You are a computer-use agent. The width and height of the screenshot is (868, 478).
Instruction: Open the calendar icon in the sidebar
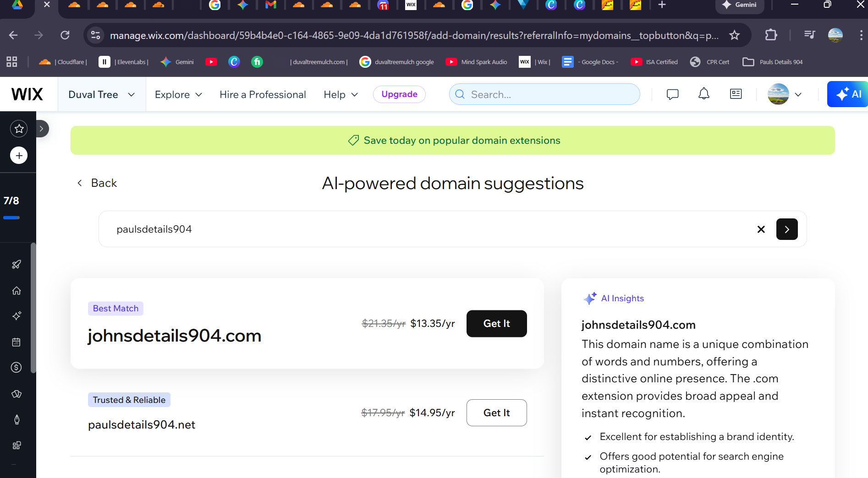click(16, 342)
